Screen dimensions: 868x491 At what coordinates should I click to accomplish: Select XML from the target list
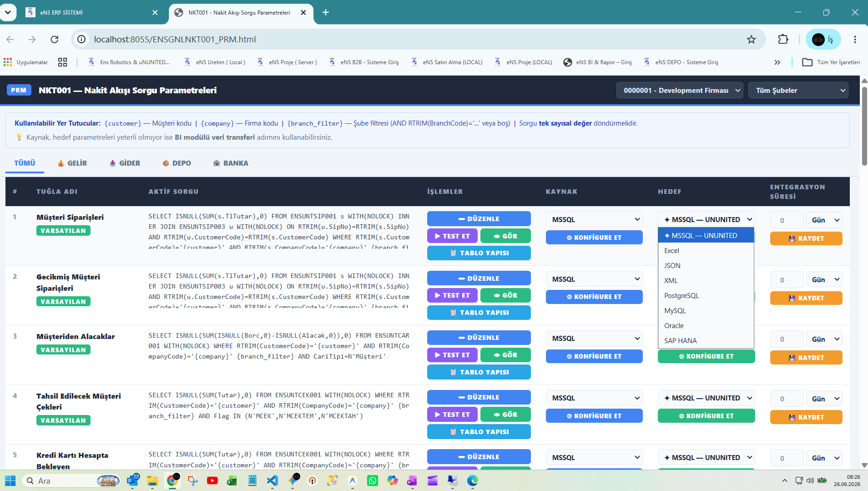[x=706, y=281]
